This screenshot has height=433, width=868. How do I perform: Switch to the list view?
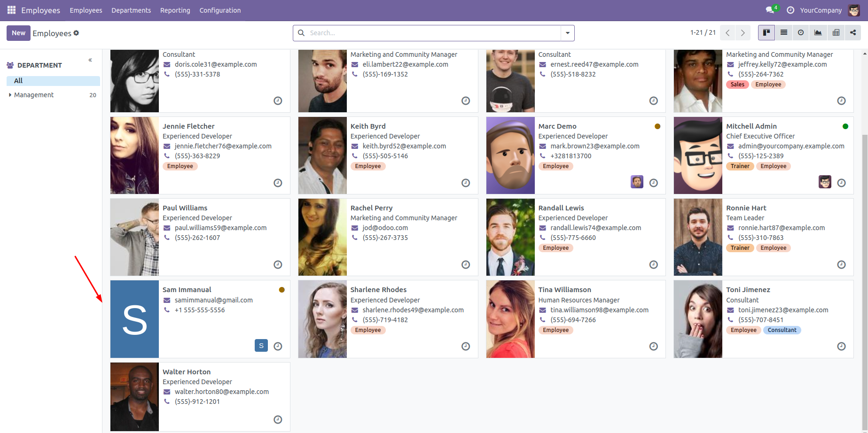coord(783,33)
